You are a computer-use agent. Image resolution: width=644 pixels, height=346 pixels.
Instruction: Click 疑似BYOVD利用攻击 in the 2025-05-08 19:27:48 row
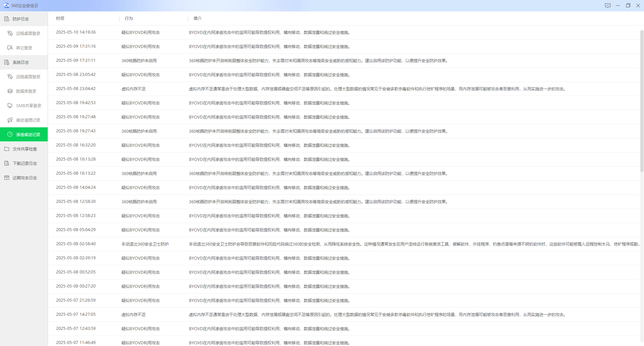[x=141, y=117]
